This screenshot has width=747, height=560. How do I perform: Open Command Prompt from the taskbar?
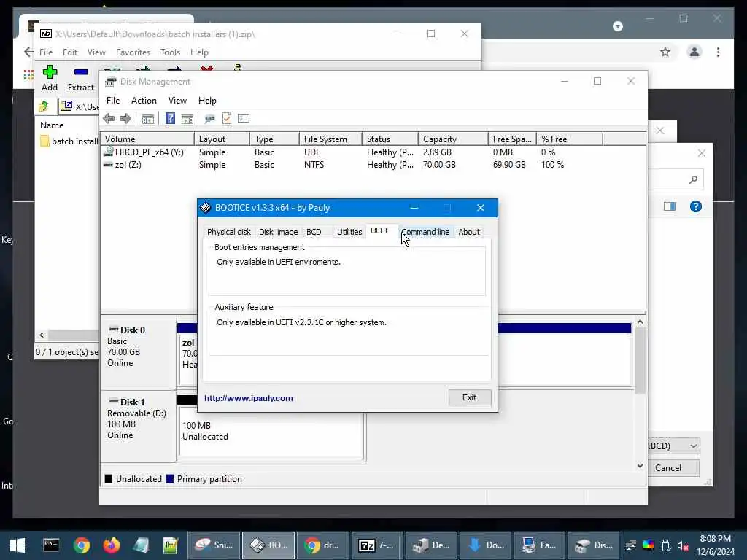[51, 545]
